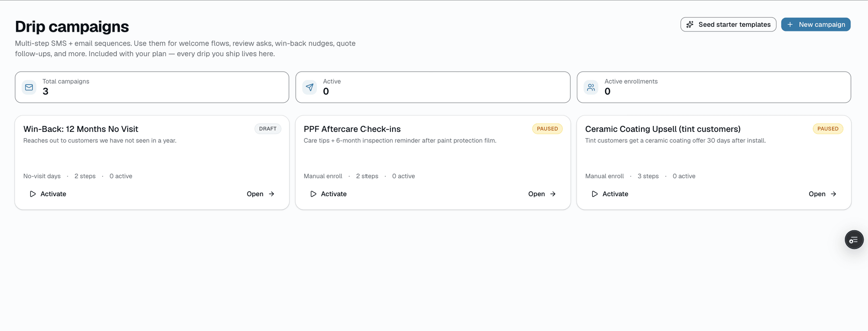Click the envelope icon beside Total campaigns

[29, 87]
